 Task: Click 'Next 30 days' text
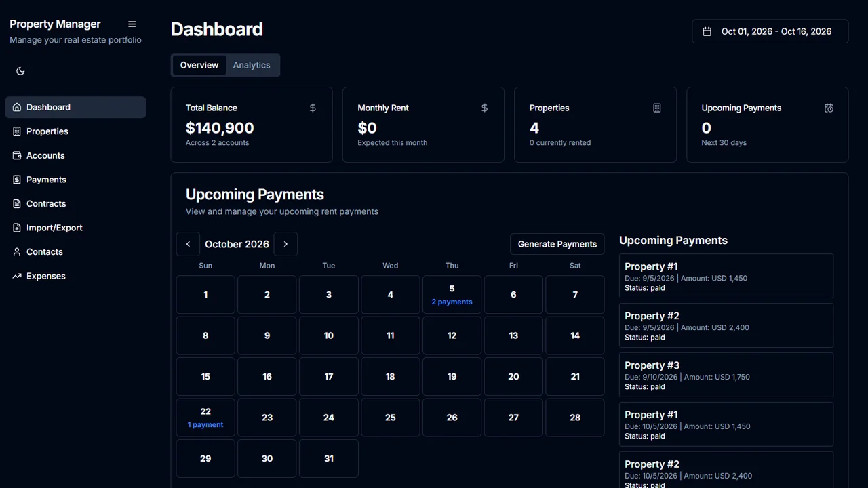pos(724,143)
